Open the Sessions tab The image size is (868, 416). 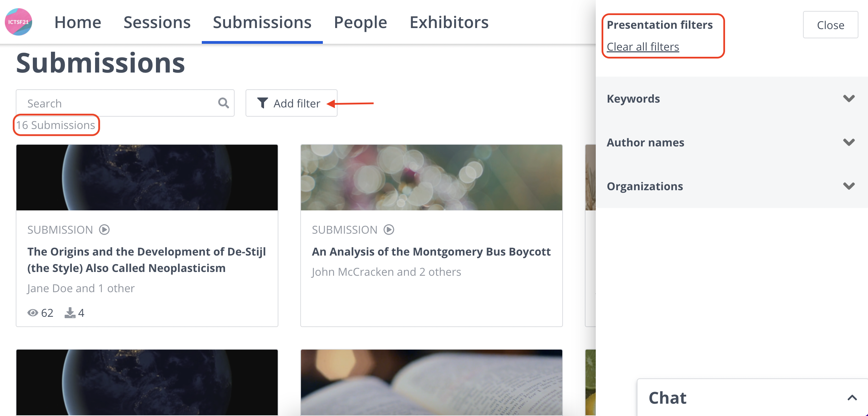coord(157,22)
